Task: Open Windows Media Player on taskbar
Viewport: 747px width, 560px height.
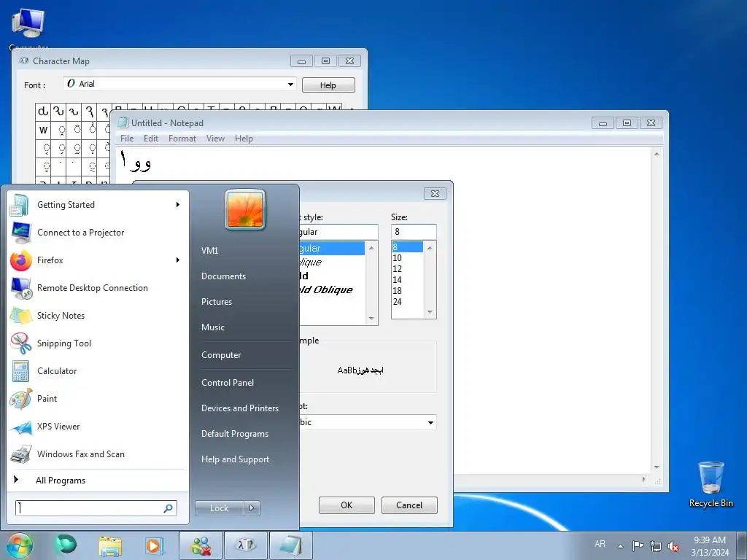Action: click(154, 545)
